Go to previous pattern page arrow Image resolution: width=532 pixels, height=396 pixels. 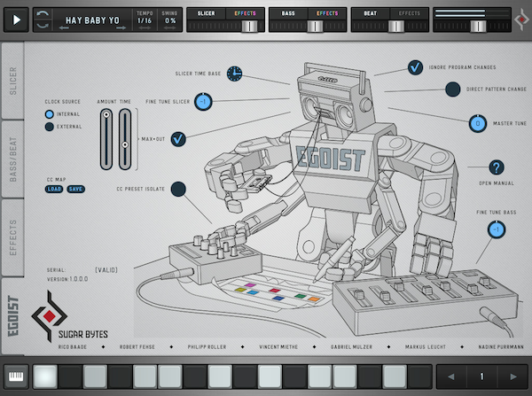(x=451, y=377)
